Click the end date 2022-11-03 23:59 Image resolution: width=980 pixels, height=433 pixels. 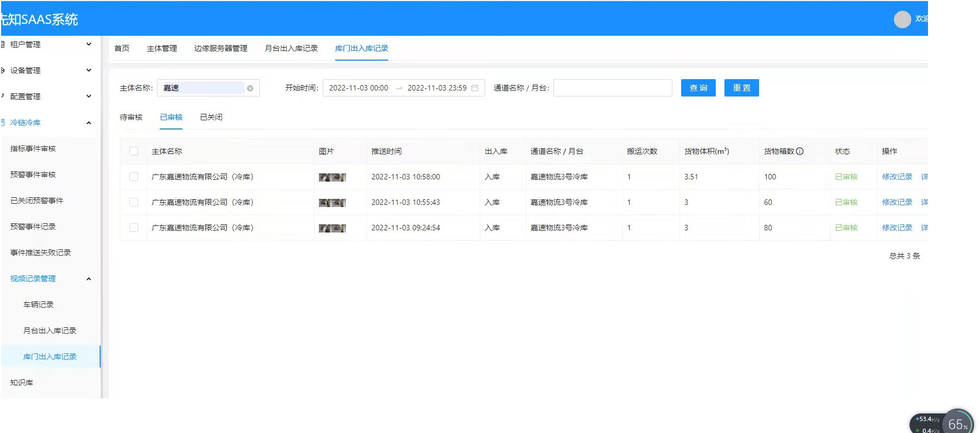coord(437,88)
